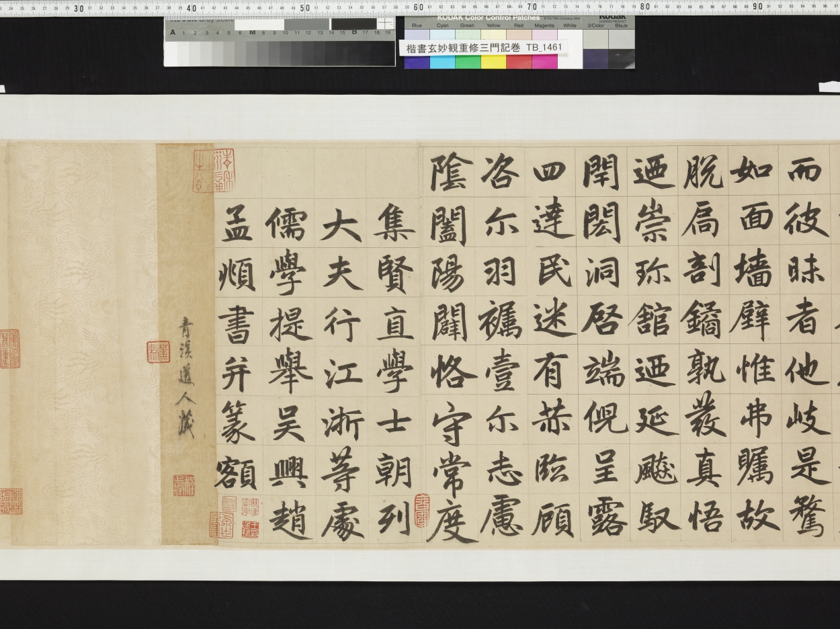The width and height of the screenshot is (840, 629).
Task: Click the calligraphy character 是
Action: (x=809, y=466)
